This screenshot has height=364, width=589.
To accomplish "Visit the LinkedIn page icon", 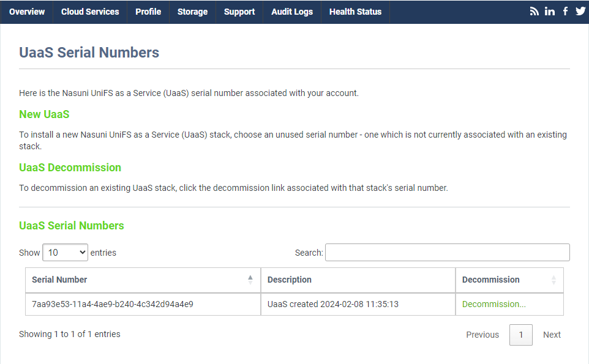I will point(550,12).
